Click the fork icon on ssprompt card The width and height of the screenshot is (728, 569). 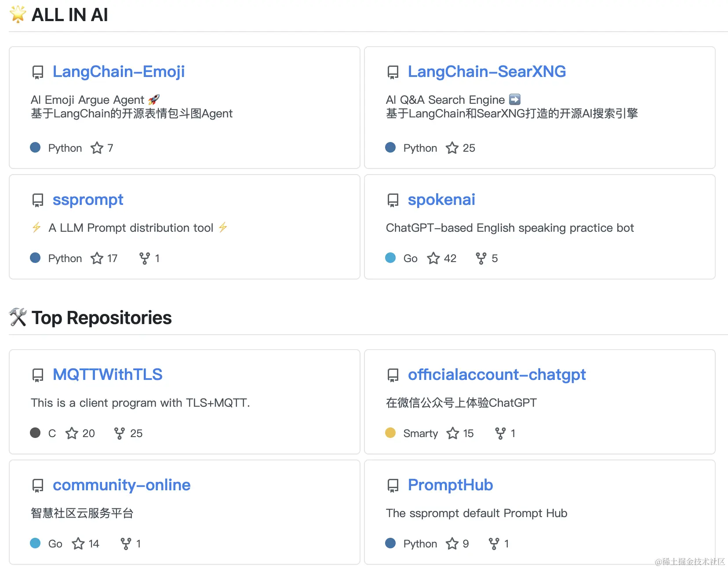pos(144,258)
